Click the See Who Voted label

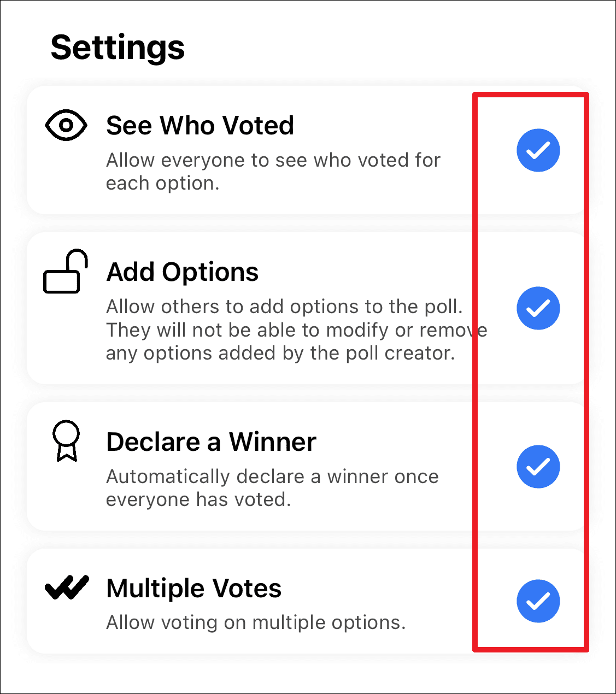(x=200, y=125)
